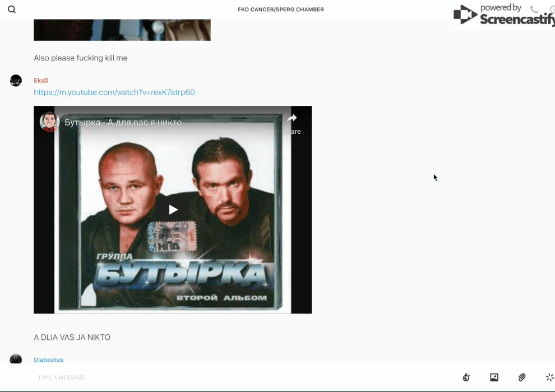Open EksD's profile avatar
This screenshot has width=555, height=392.
[x=16, y=81]
